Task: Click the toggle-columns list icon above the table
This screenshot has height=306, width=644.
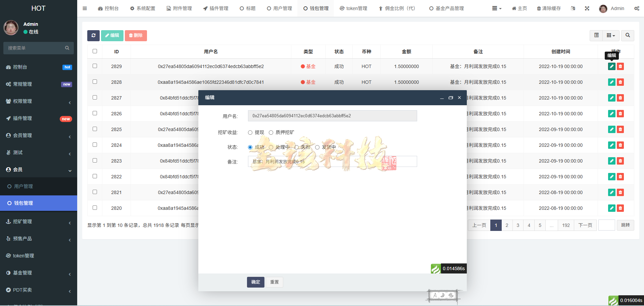Action: (x=596, y=36)
